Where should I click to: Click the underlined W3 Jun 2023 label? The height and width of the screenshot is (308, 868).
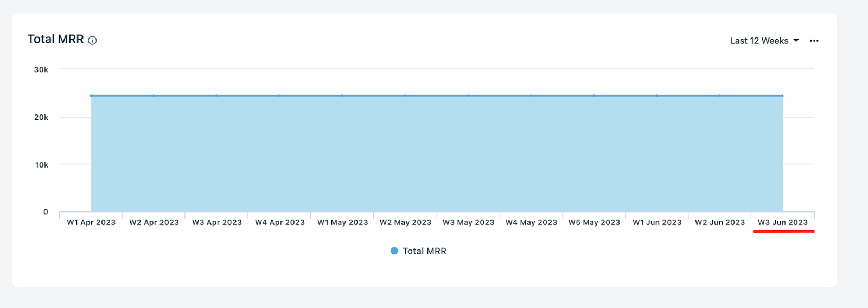(x=783, y=222)
